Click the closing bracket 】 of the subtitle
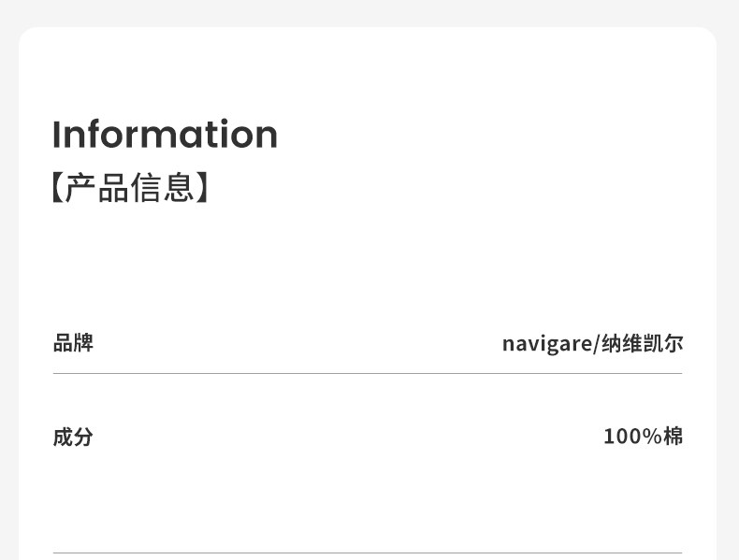The width and height of the screenshot is (739, 560). point(203,188)
